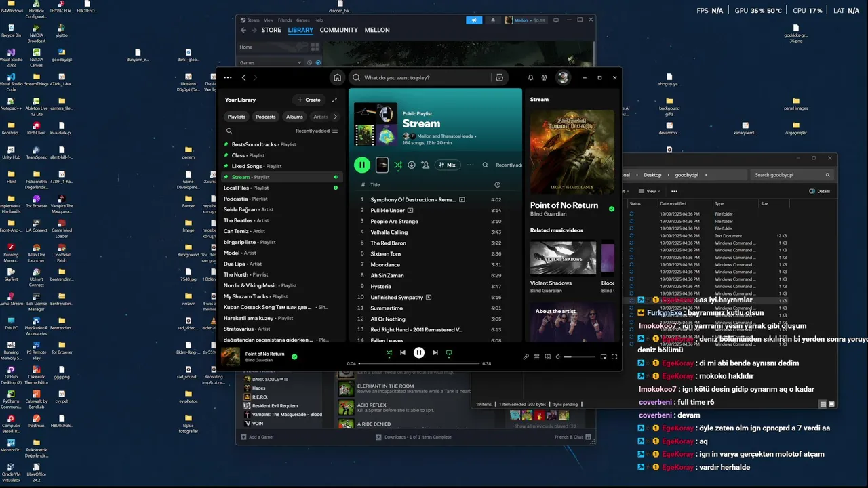Viewport: 868px width, 488px height.
Task: Open lyrics microphone icon in player bar
Action: (526, 357)
